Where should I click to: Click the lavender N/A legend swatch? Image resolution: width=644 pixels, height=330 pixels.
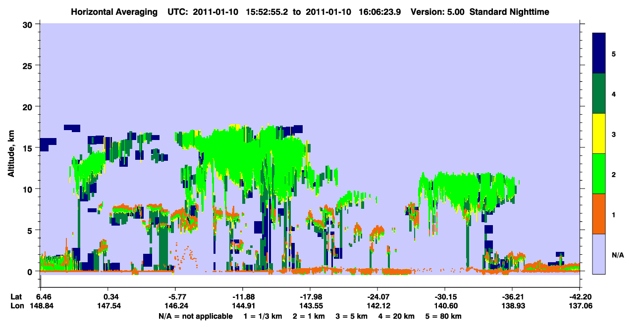599,254
